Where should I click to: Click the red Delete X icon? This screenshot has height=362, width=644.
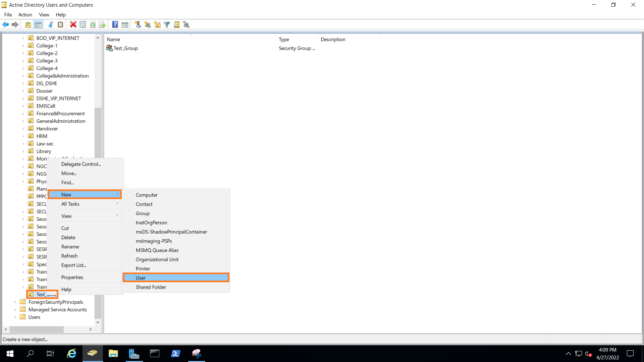click(73, 24)
